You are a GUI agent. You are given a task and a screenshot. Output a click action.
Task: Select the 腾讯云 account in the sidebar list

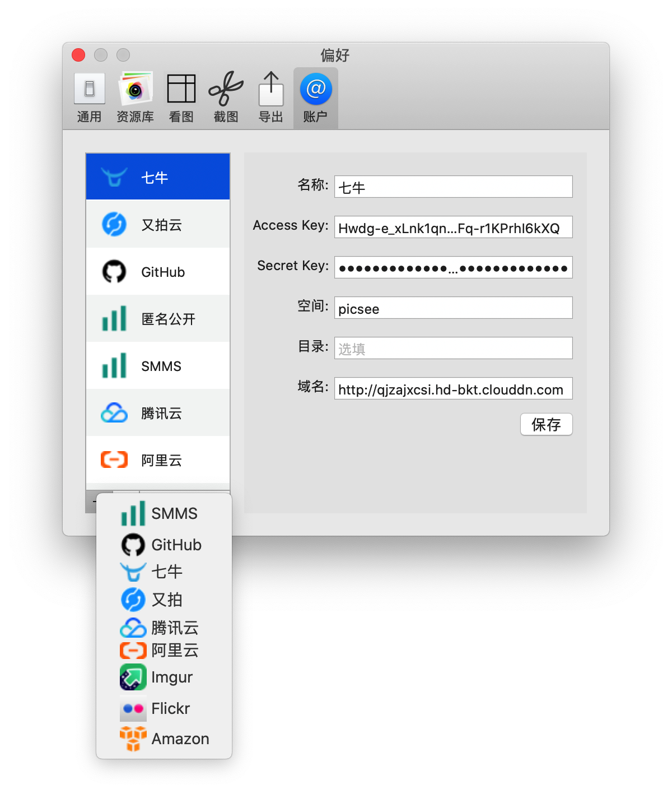click(x=158, y=412)
